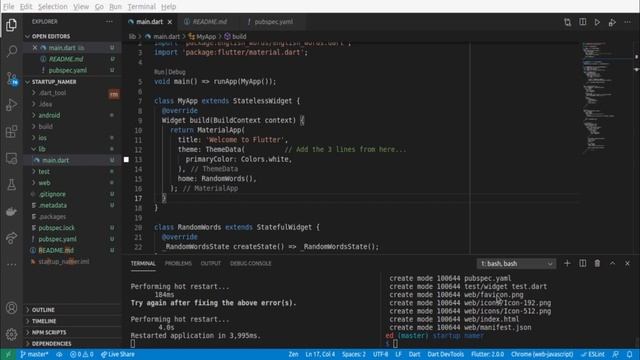
Task: Open the Explorer view in activity bar
Action: click(x=11, y=25)
